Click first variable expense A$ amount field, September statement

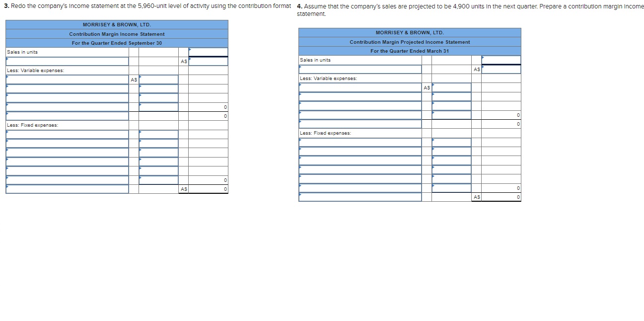(158, 80)
